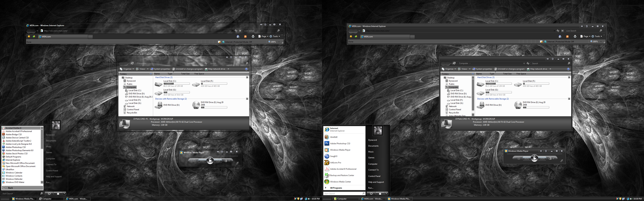Open Adobe Photoshop Elements 6.0

[x=19, y=150]
